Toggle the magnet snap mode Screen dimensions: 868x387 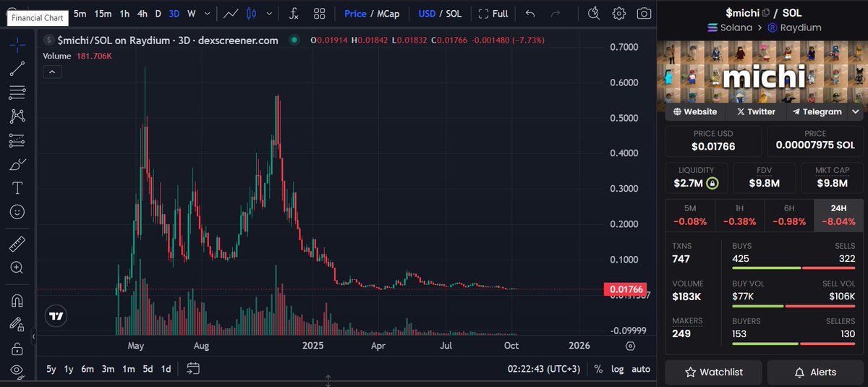click(x=17, y=299)
